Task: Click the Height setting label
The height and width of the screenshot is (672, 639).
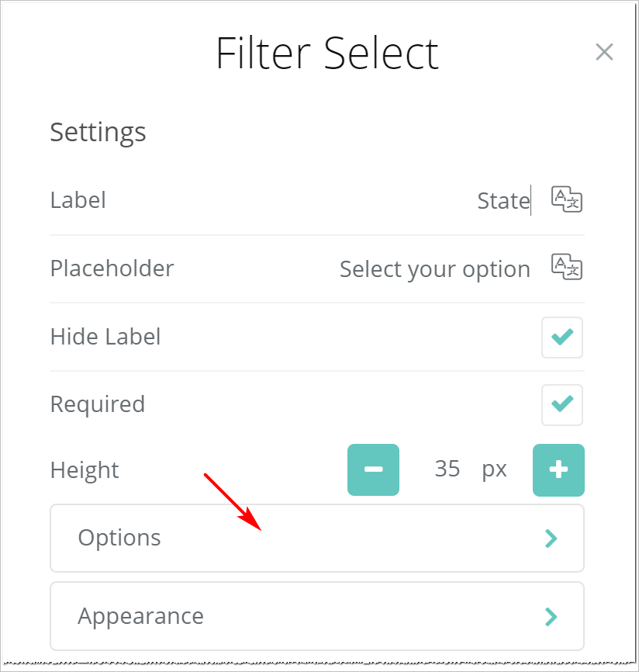Action: [85, 470]
